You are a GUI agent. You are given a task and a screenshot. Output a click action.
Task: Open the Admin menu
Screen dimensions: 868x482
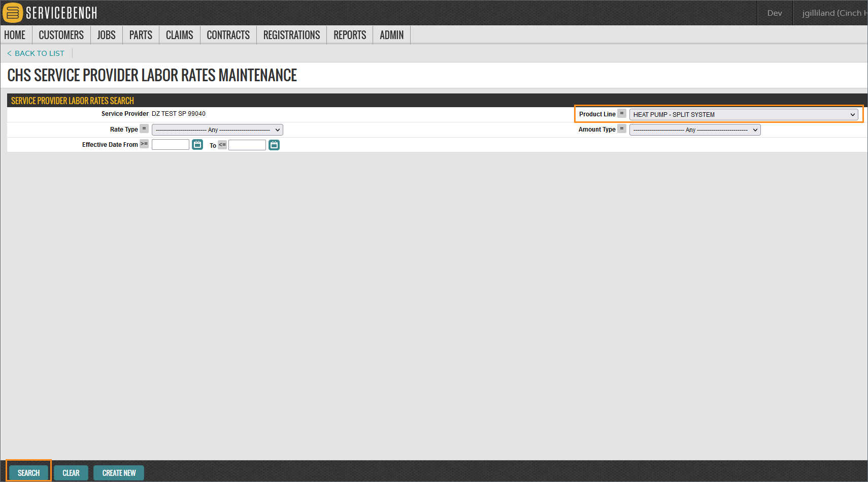392,35
